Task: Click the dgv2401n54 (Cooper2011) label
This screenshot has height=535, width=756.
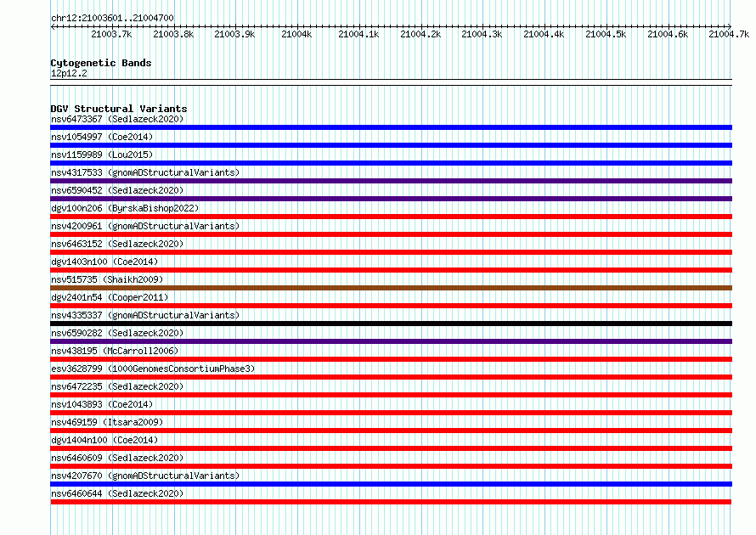Action: point(110,297)
